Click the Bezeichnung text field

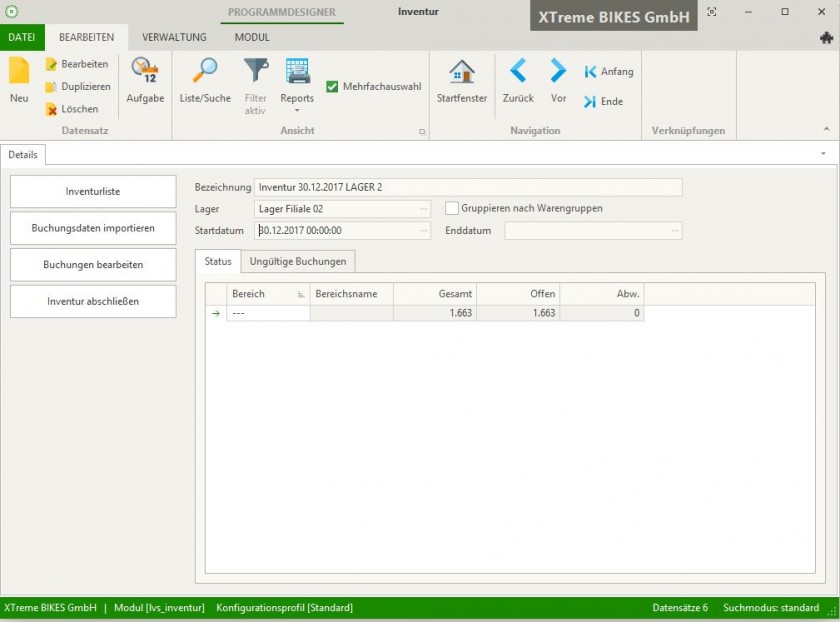pos(468,188)
